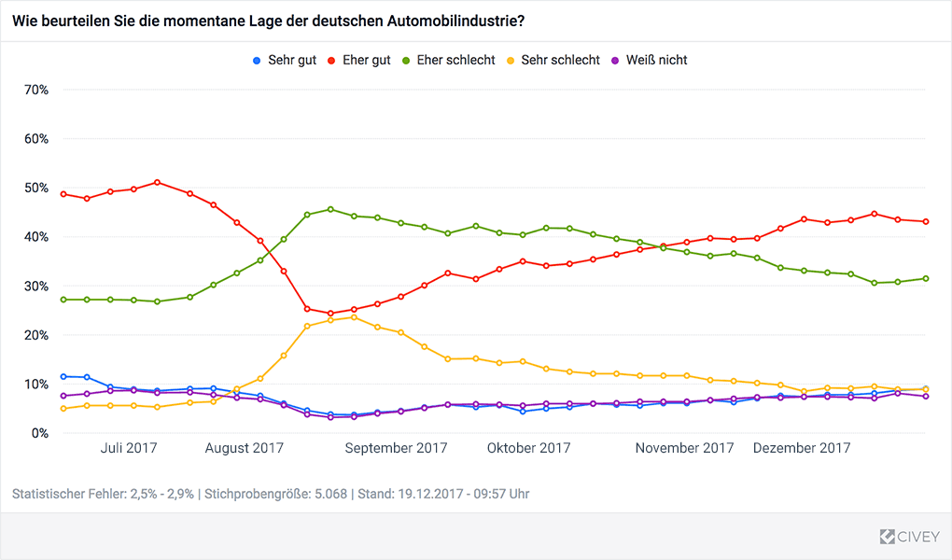Click the 'Oktober 2017' axis label
This screenshot has width=952, height=560.
[x=529, y=448]
